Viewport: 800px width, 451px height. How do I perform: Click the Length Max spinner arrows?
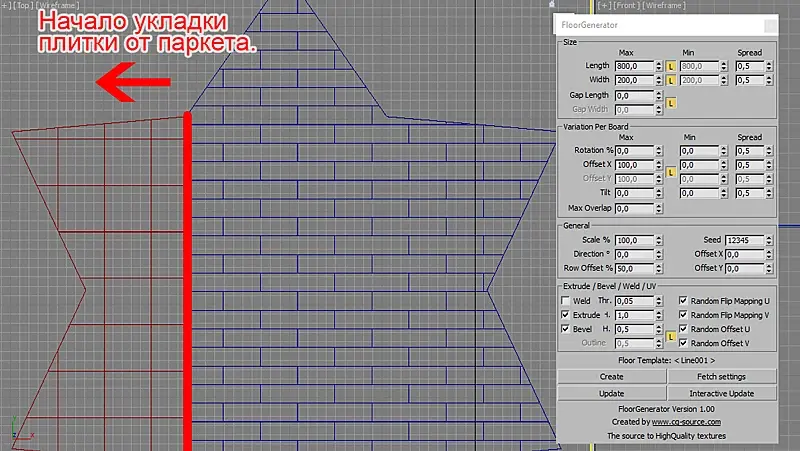coord(659,66)
